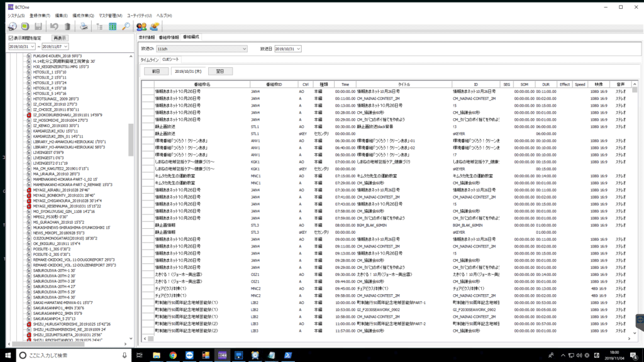This screenshot has width=644, height=362.
Task: Click the disc icon in the toolbar
Action: [13, 26]
